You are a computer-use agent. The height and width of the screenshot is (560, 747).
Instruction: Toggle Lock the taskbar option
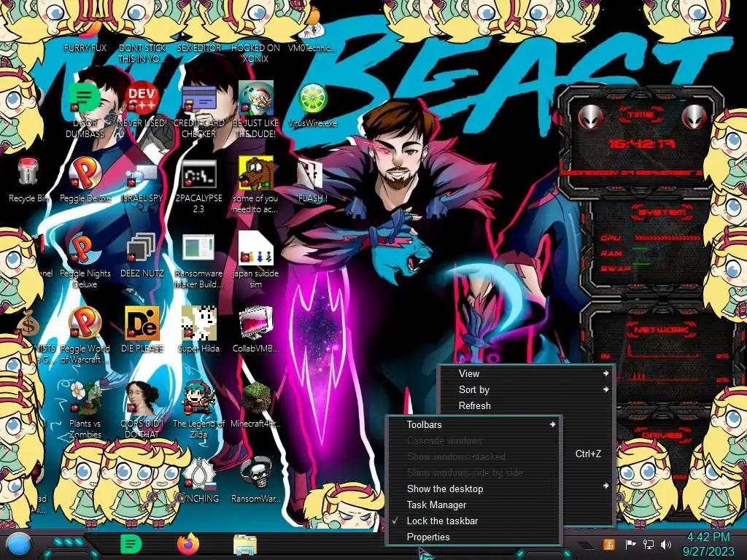pos(474,521)
